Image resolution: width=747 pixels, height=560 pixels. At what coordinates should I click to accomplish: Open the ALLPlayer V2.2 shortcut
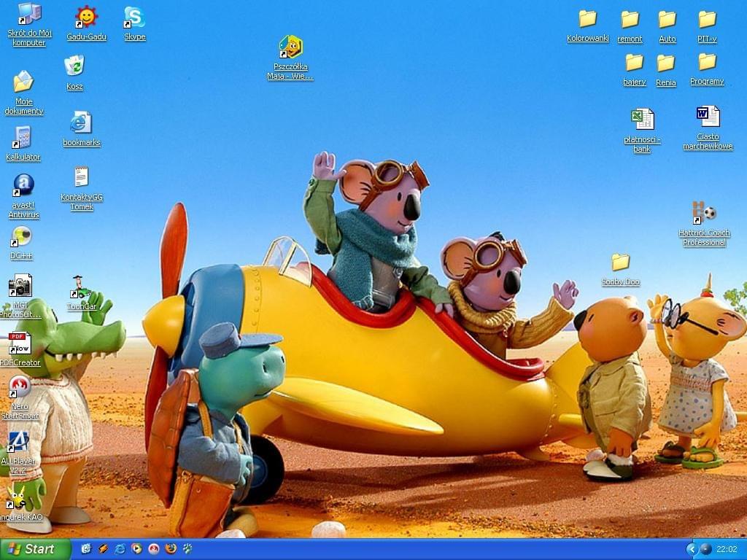(18, 442)
